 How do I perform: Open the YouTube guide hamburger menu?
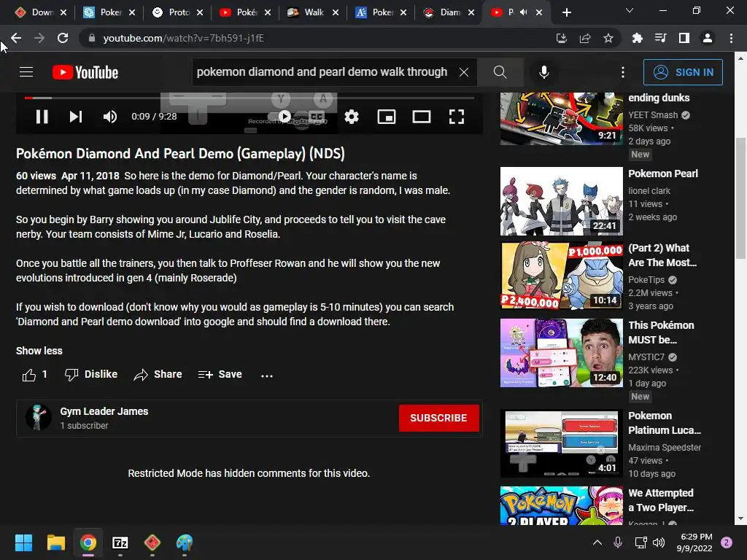click(26, 72)
